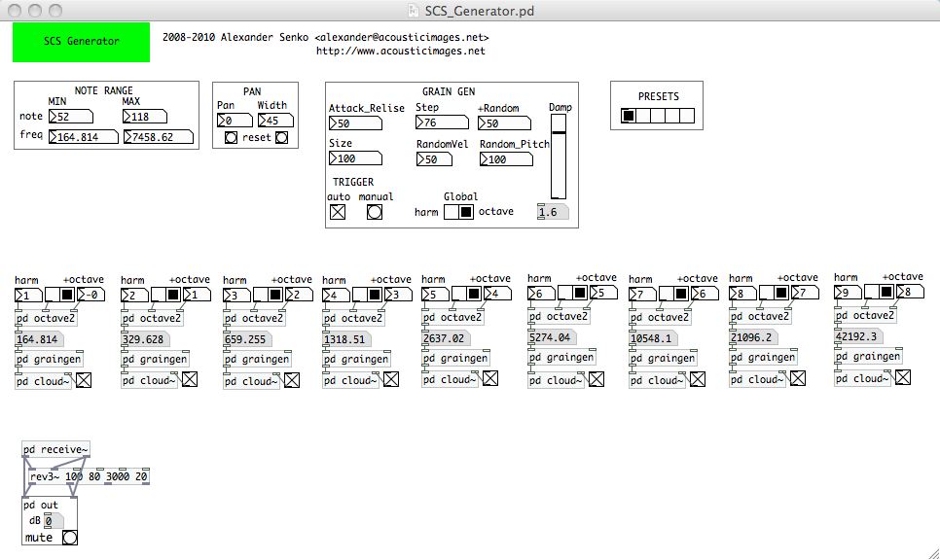Select the Global harm radio cell
940x560 pixels.
pos(452,211)
